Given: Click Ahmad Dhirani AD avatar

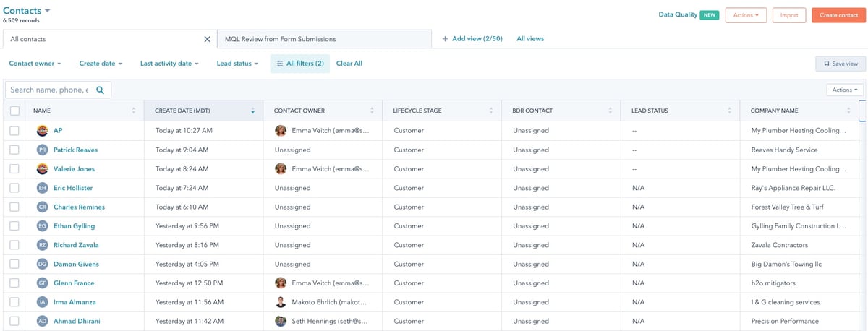Looking at the screenshot, I should click(x=42, y=321).
